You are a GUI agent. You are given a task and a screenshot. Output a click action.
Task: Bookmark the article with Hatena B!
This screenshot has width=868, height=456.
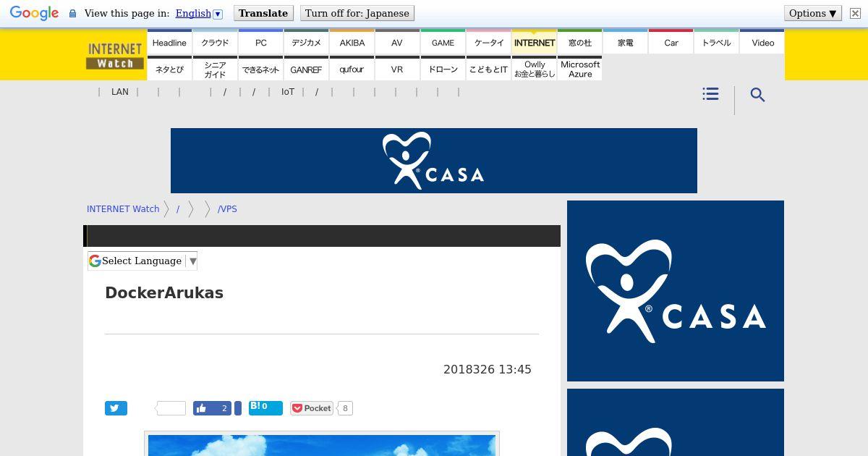click(x=265, y=408)
